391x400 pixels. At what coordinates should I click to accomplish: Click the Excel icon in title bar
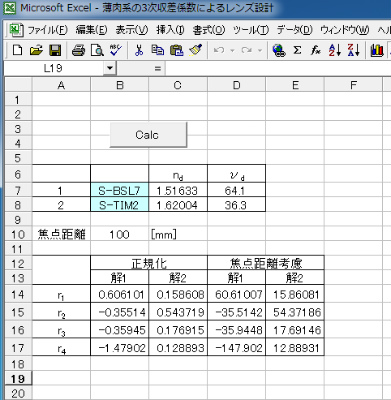(x=9, y=8)
